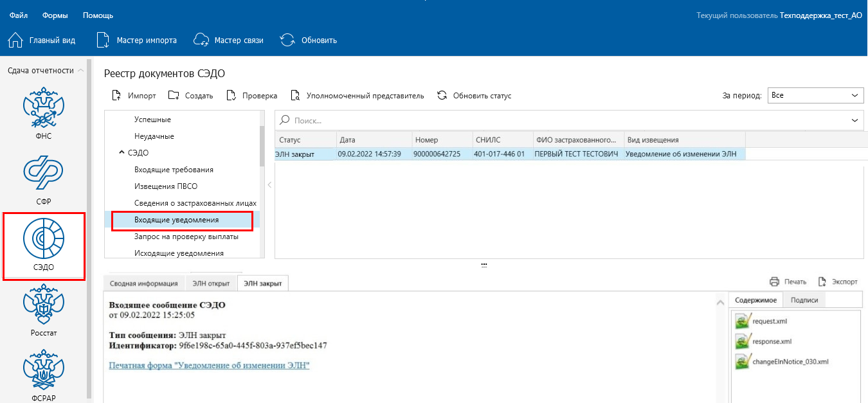Open printable form Уведомление об изменении ЭЛН link
The height and width of the screenshot is (403, 868).
click(x=210, y=366)
